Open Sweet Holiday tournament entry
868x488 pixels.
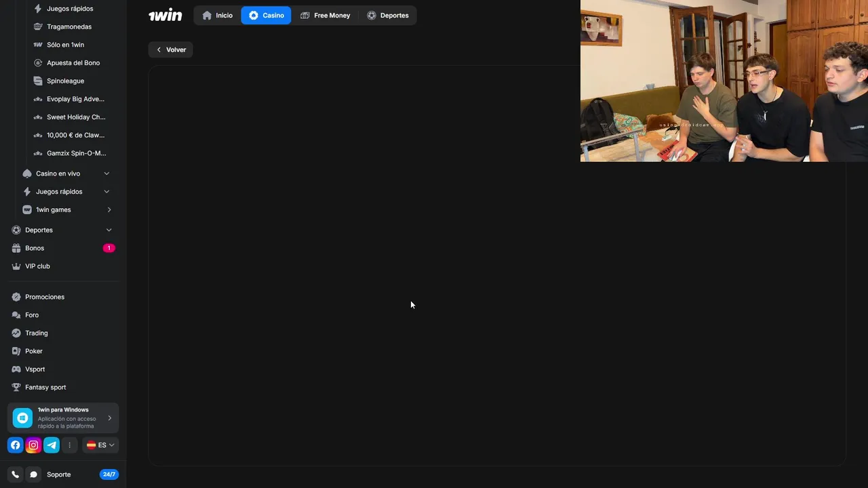click(x=76, y=117)
